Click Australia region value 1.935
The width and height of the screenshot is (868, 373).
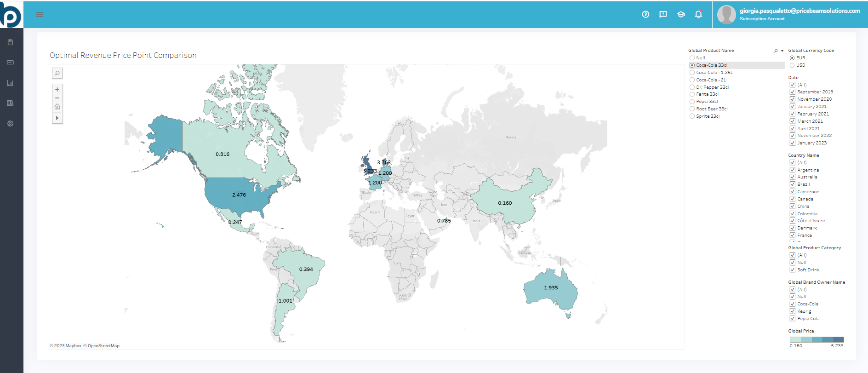[x=551, y=288]
